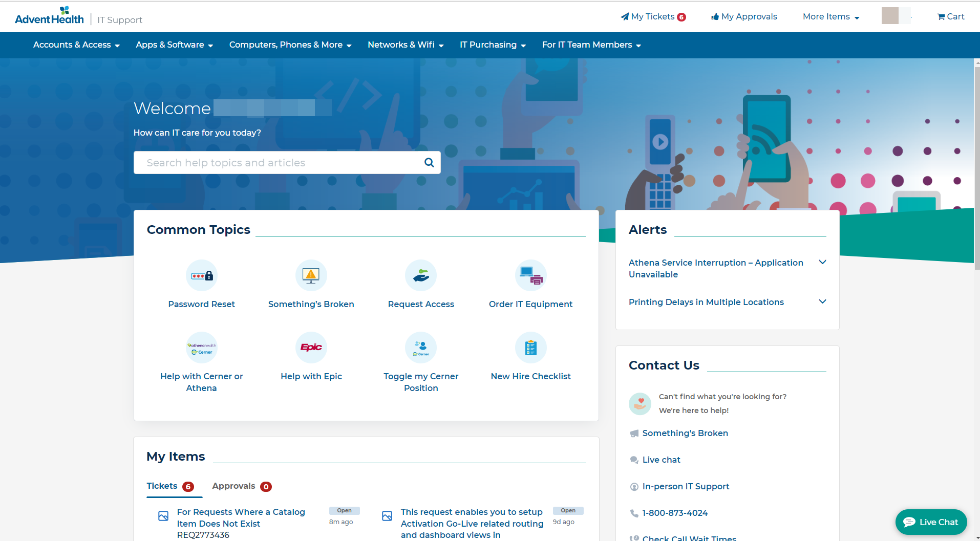Open the Accounts & Access dropdown menu
This screenshot has height=541, width=980.
click(76, 45)
